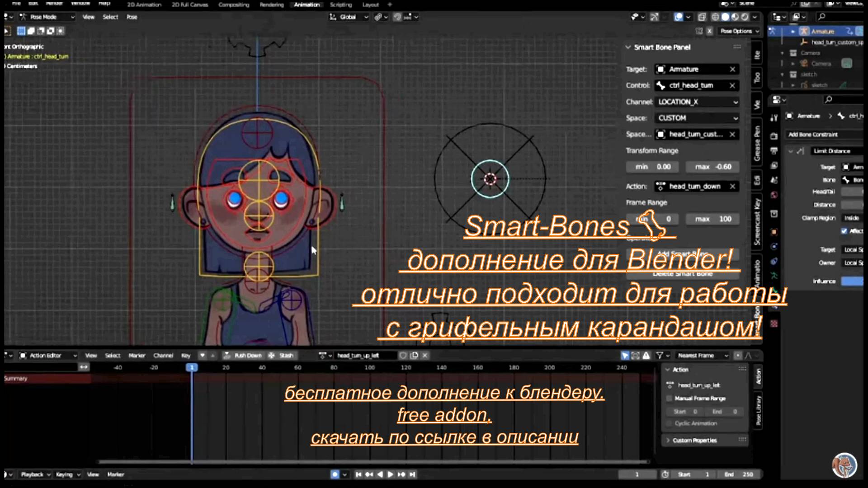Select rendered shading mode
The image size is (868, 488).
tap(745, 17)
